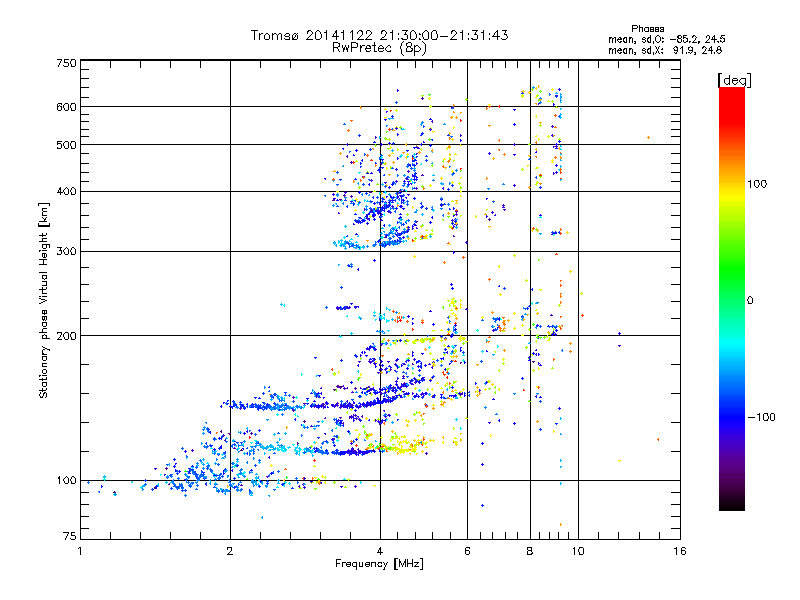Click the "RwPretec (8p)" subtitle
Viewport: 800px width, 600px height.
[x=379, y=48]
